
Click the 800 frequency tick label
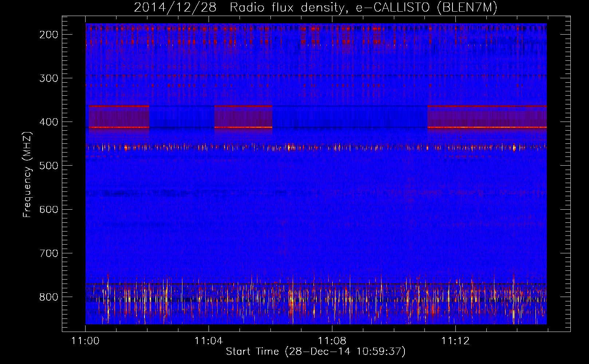49,297
